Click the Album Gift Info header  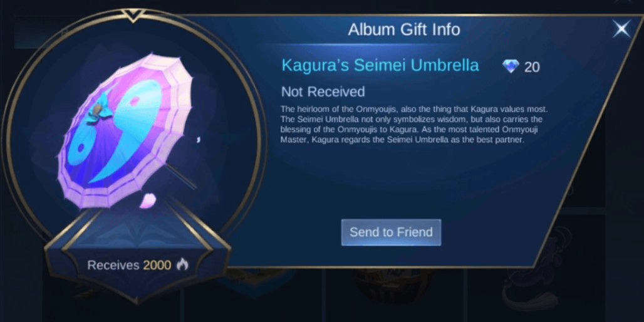(404, 29)
